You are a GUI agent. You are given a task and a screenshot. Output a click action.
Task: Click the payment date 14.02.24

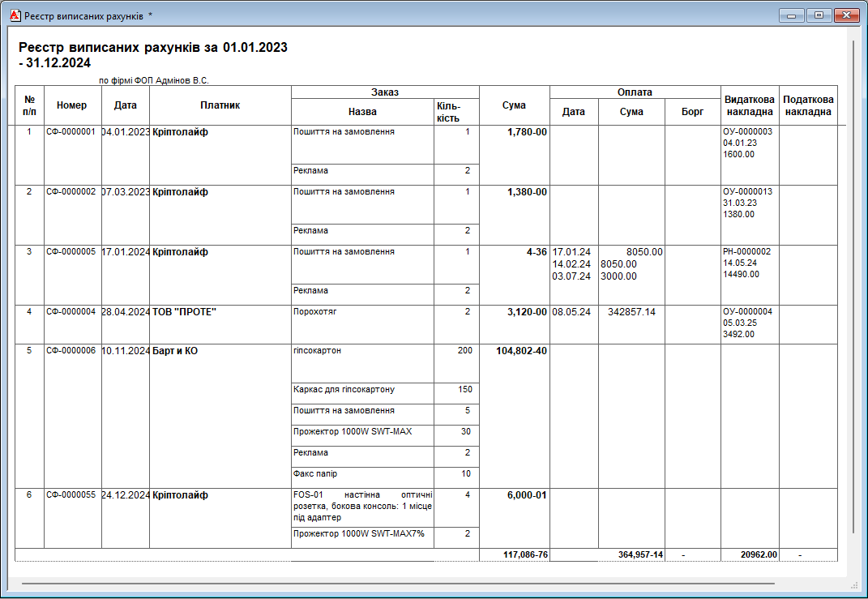571,264
